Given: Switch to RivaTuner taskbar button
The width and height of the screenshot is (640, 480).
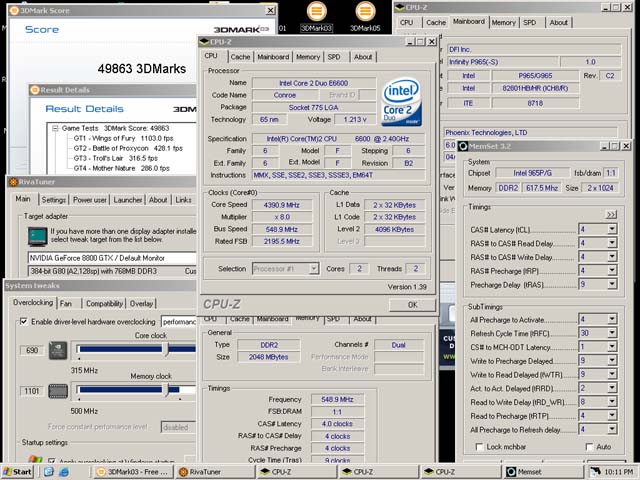Looking at the screenshot, I should point(216,472).
